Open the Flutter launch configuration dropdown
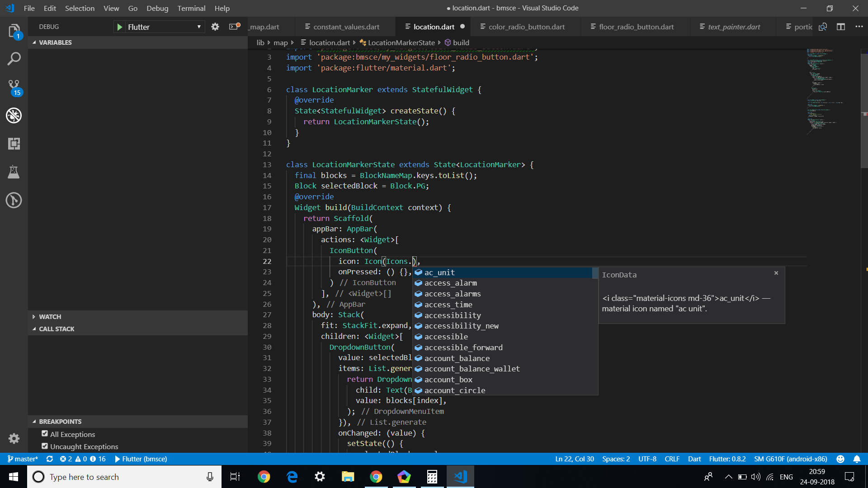Image resolution: width=868 pixels, height=488 pixels. (x=199, y=27)
